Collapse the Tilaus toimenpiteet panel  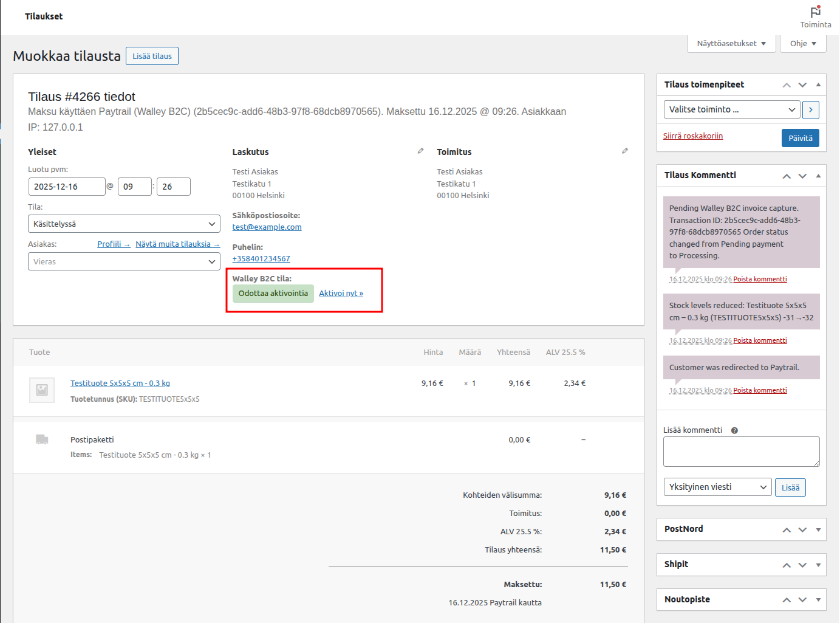[x=818, y=85]
